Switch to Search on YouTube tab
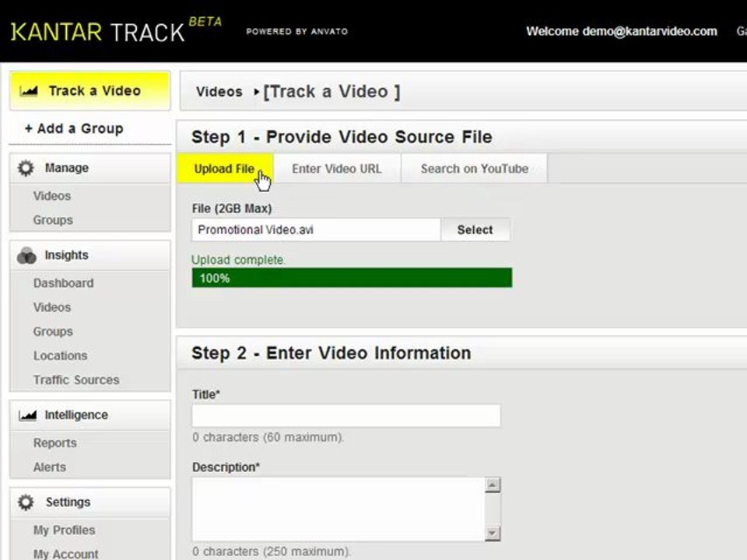The width and height of the screenshot is (747, 560). coord(475,169)
